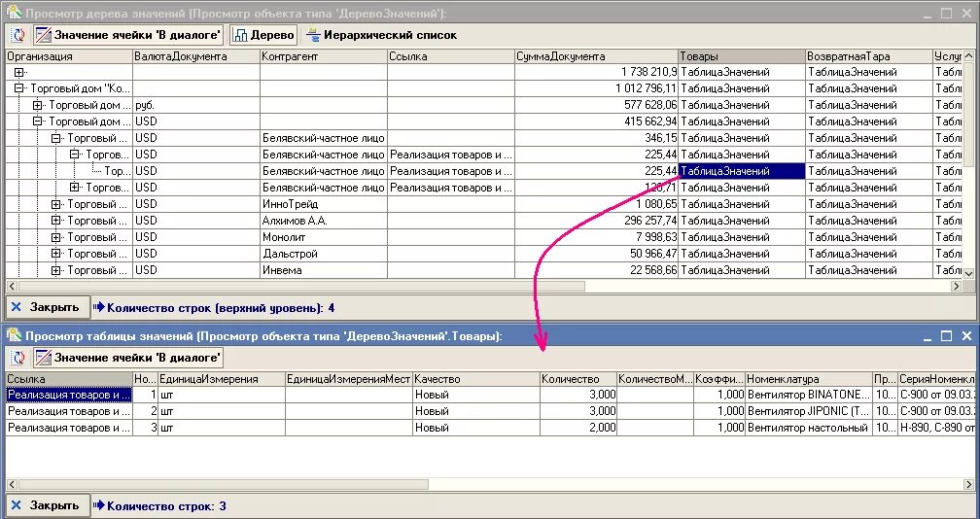Click vertical scrollbar down arrow in tree window
Viewport: 980px width, 519px height.
click(968, 273)
